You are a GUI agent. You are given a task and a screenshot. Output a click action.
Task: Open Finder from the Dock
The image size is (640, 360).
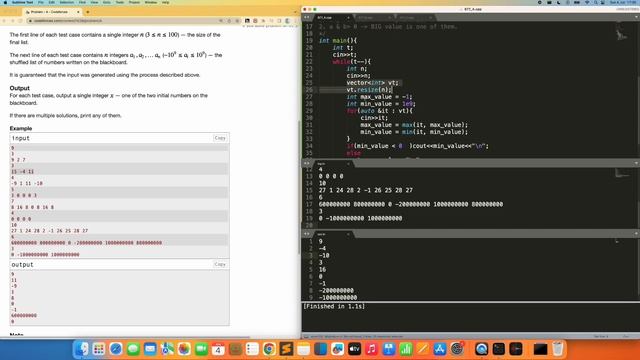tap(82, 349)
